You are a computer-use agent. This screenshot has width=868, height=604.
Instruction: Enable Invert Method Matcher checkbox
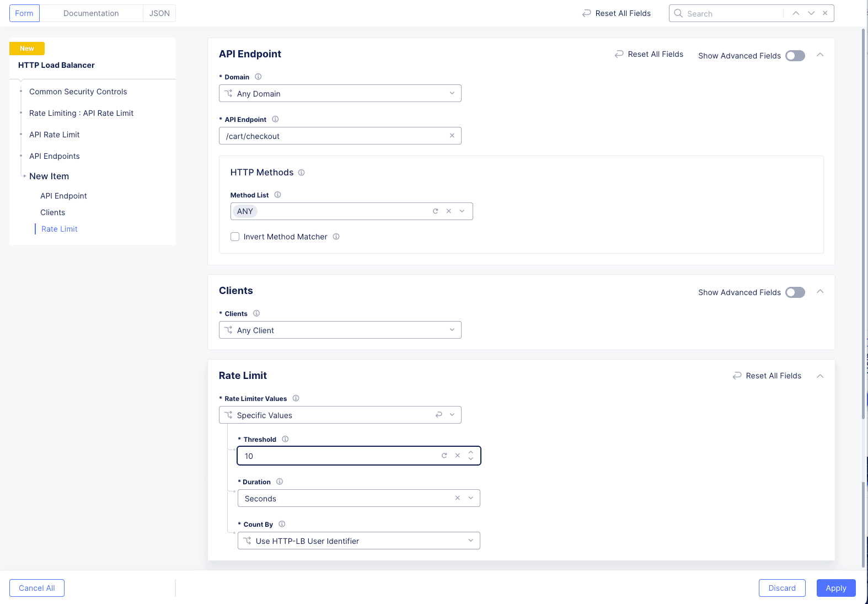point(235,237)
